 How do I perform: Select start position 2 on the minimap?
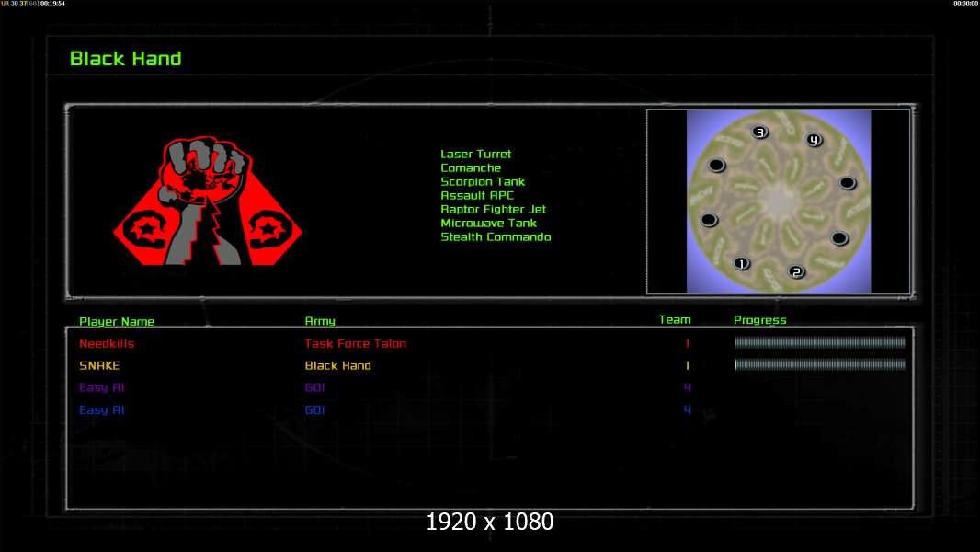[796, 272]
